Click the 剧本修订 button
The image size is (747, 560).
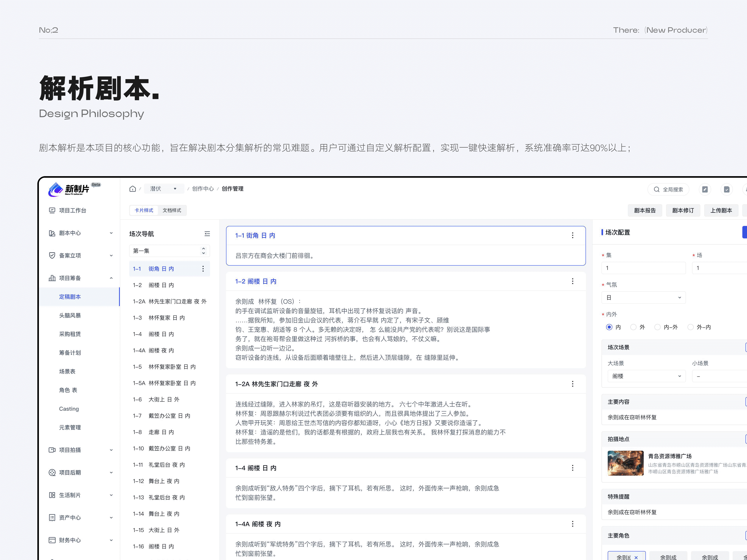683,210
